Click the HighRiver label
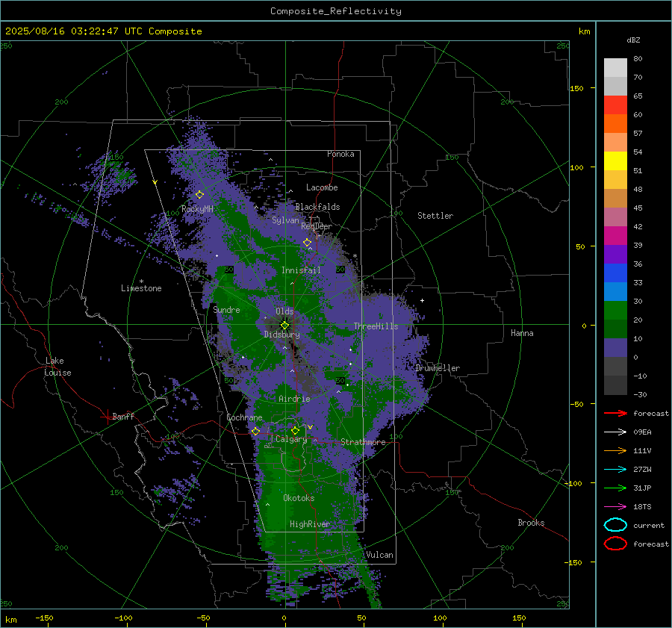 pos(310,524)
